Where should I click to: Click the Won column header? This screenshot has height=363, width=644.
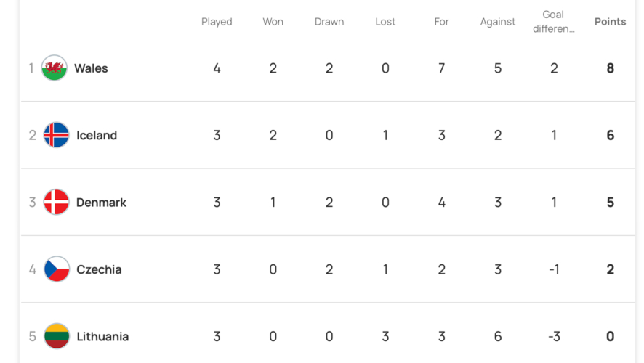273,22
